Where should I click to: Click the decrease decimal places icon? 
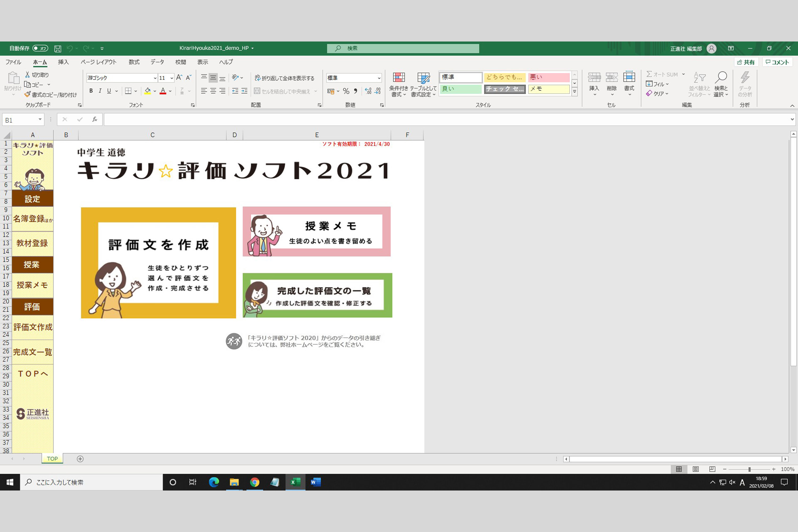point(377,91)
